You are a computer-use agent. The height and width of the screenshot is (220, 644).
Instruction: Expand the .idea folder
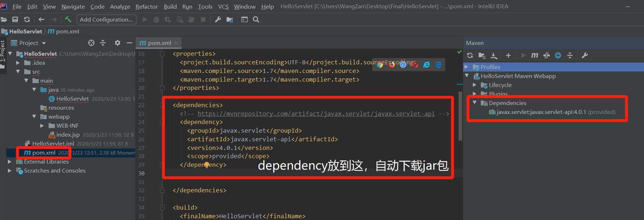coord(18,63)
